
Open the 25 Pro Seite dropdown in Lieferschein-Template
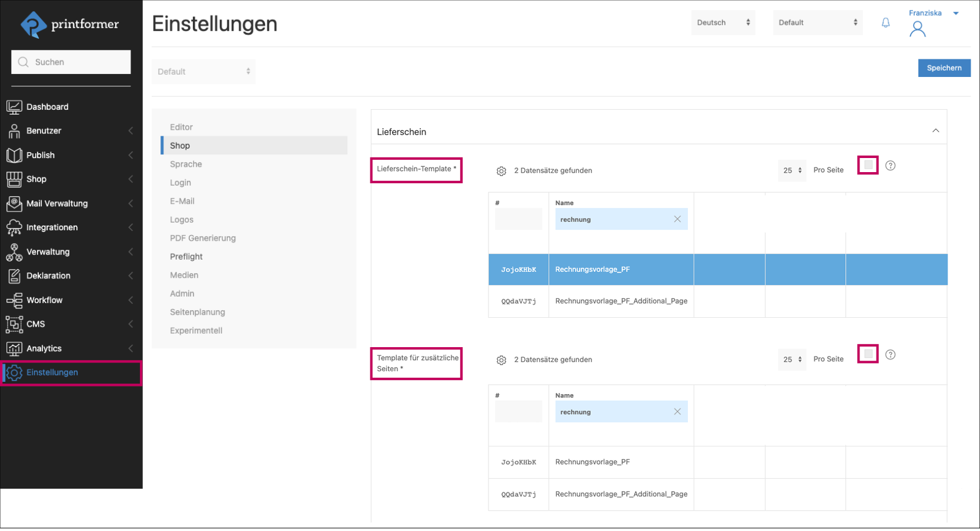pyautogui.click(x=792, y=170)
